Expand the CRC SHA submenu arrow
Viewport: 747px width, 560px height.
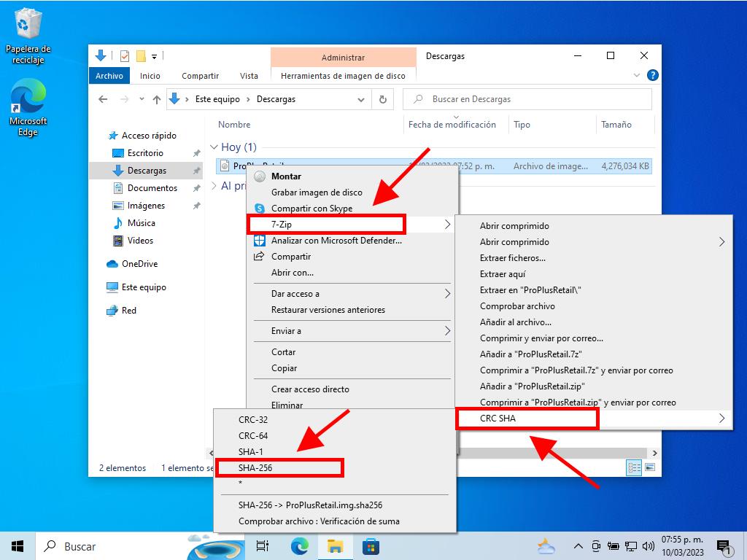[x=721, y=419]
